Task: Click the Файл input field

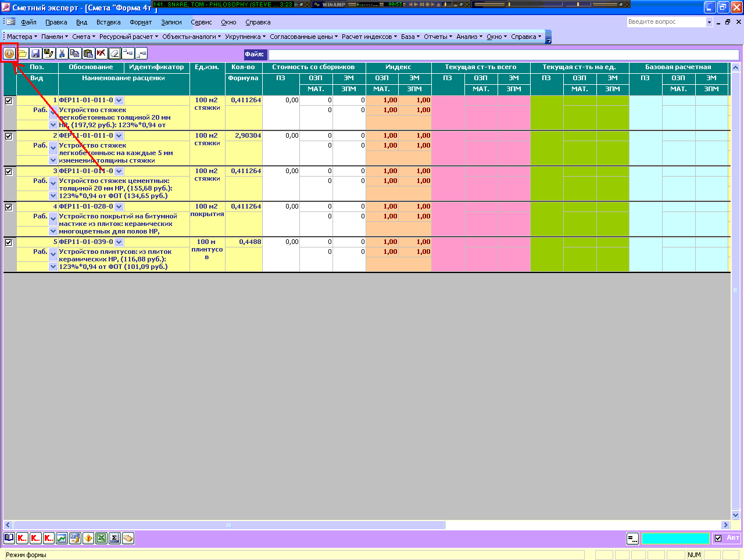Action: pos(504,55)
